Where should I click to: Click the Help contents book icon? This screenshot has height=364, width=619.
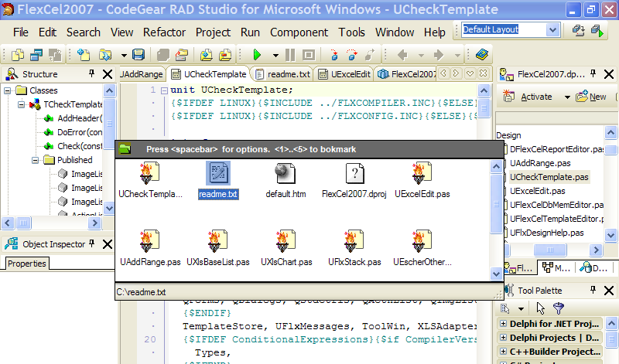pos(482,54)
